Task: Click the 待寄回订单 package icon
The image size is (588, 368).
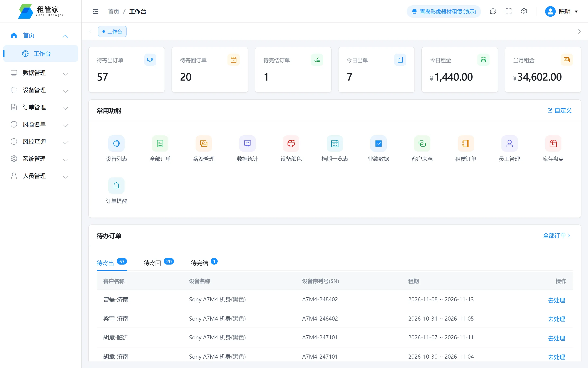Action: coord(234,60)
